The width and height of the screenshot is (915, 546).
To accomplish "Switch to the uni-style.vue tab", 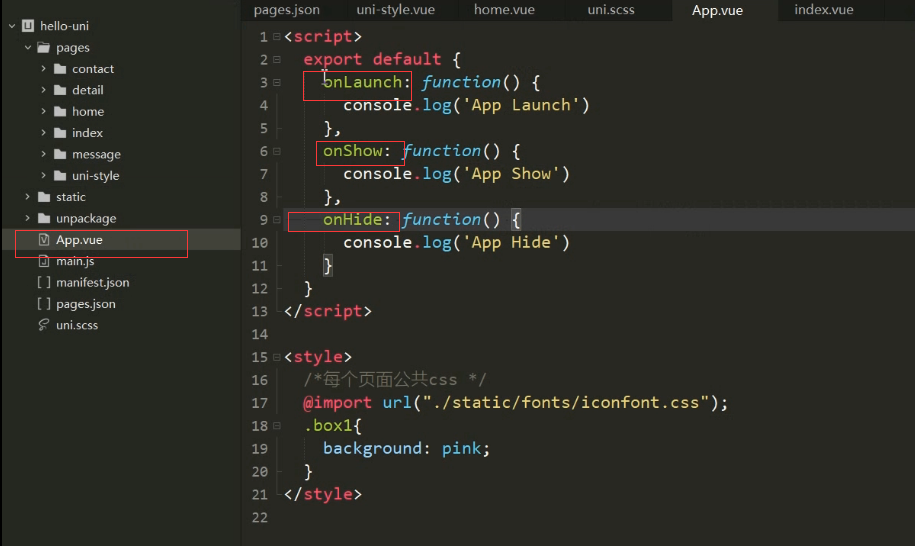I will (x=396, y=10).
